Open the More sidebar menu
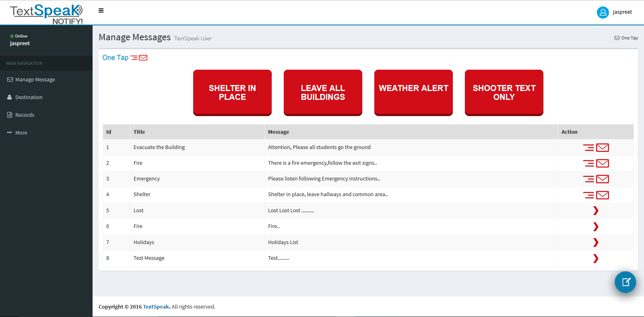 coord(21,133)
